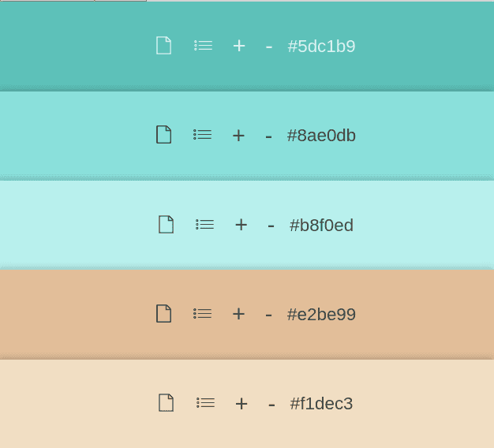The width and height of the screenshot is (494, 448).
Task: Click the list icon in the #b8f0ed row
Action: click(205, 225)
